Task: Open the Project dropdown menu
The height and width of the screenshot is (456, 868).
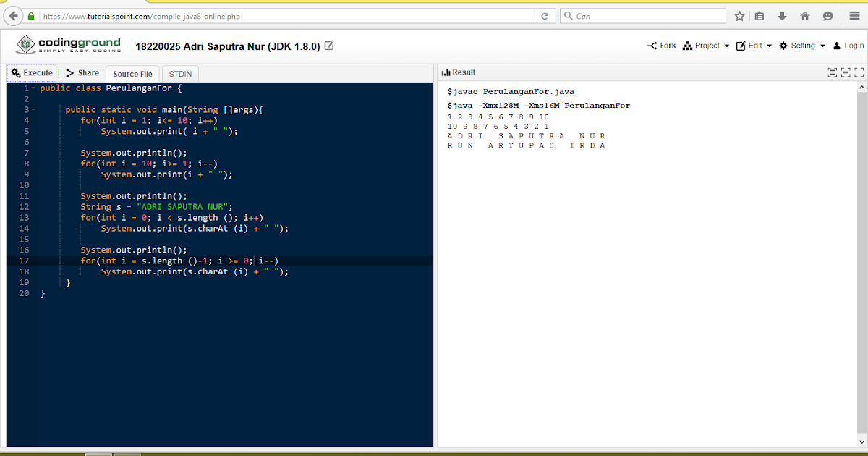Action: [x=706, y=46]
